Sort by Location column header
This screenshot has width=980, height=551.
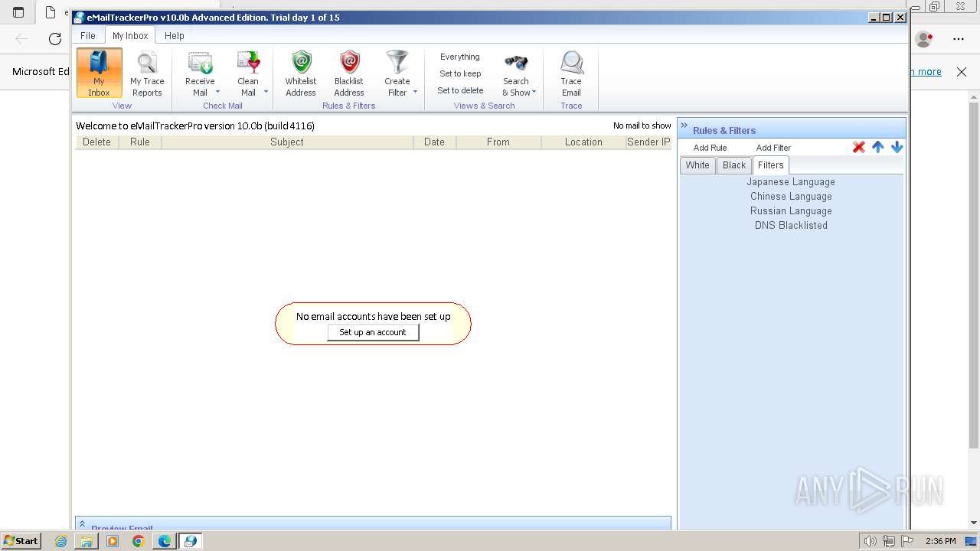[583, 142]
